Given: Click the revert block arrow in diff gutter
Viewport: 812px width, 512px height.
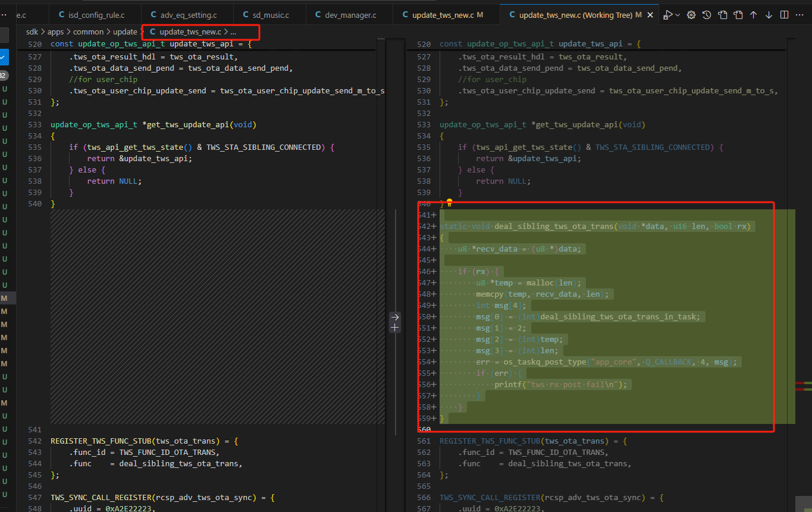Looking at the screenshot, I should [394, 317].
